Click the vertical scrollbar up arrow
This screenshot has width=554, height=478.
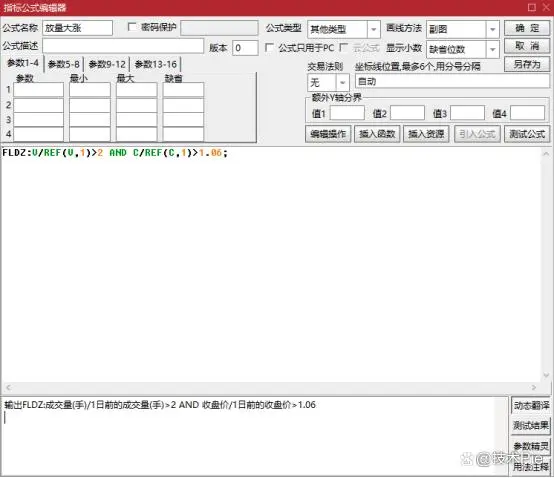tap(546, 154)
